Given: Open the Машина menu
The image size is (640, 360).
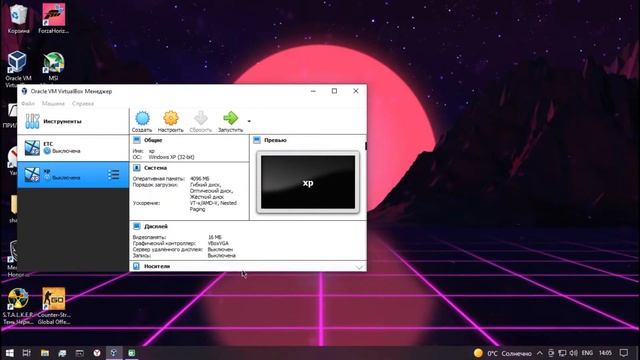Looking at the screenshot, I should [x=53, y=104].
